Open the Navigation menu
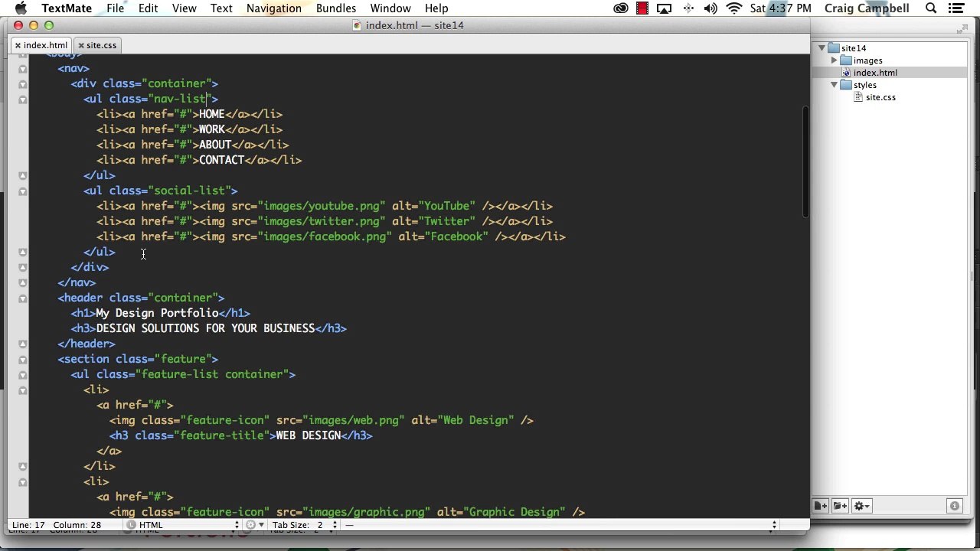 [x=273, y=8]
